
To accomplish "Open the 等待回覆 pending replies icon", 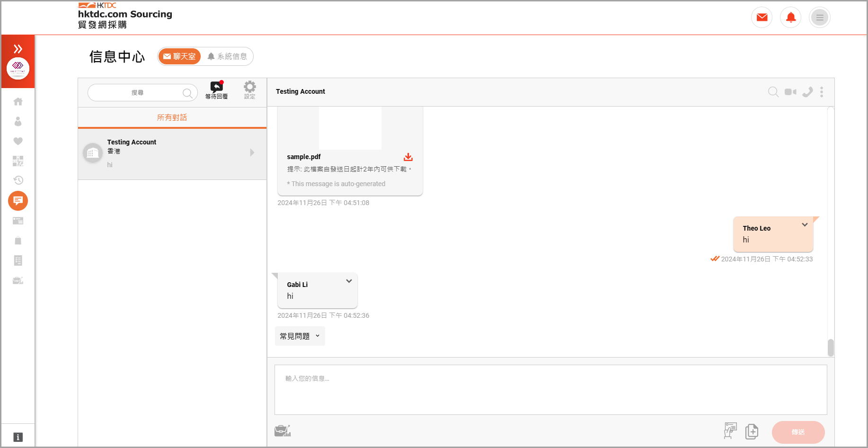I will 217,90.
